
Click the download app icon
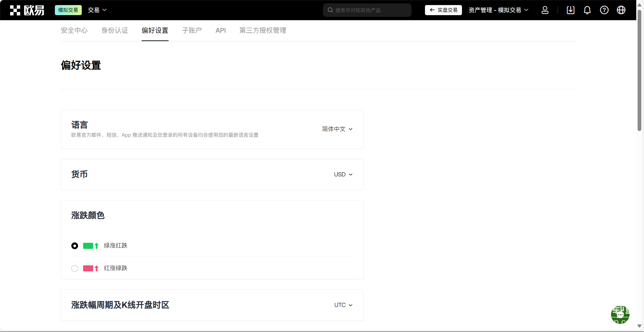(570, 10)
